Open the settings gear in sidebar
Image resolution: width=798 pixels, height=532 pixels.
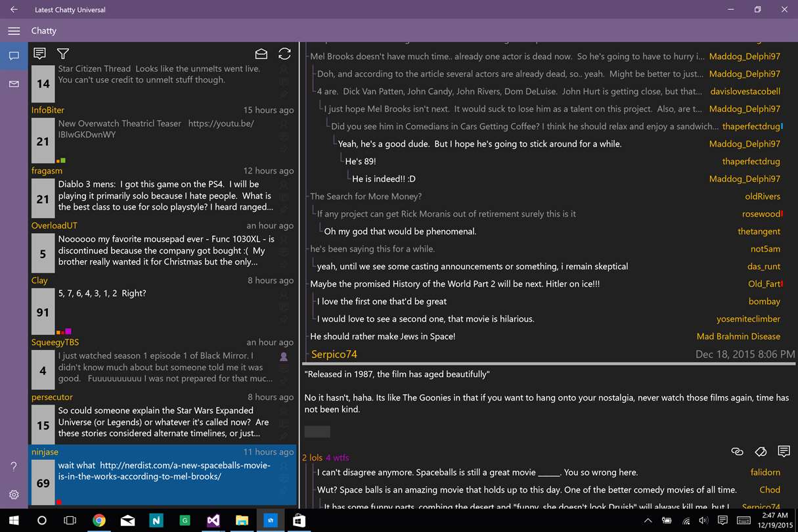point(14,495)
